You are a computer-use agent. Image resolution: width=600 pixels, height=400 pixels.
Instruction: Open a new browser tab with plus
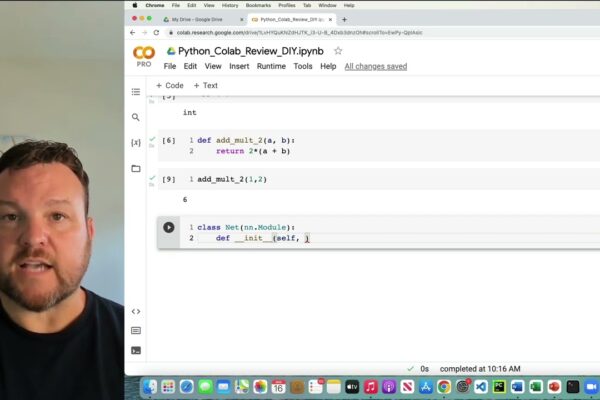coord(344,20)
